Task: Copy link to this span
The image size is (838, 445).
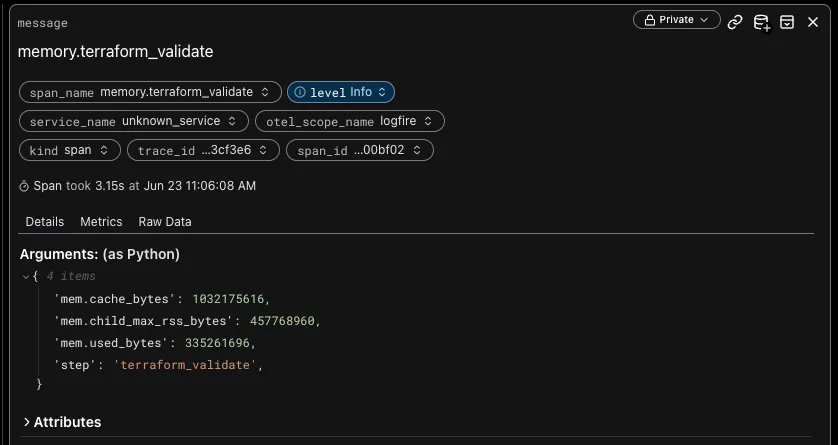Action: [x=735, y=22]
